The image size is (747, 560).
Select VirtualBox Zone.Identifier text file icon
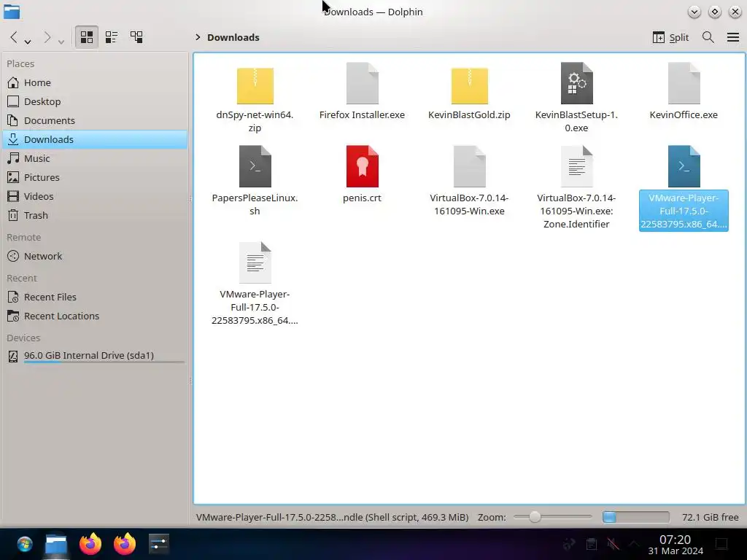pos(576,166)
